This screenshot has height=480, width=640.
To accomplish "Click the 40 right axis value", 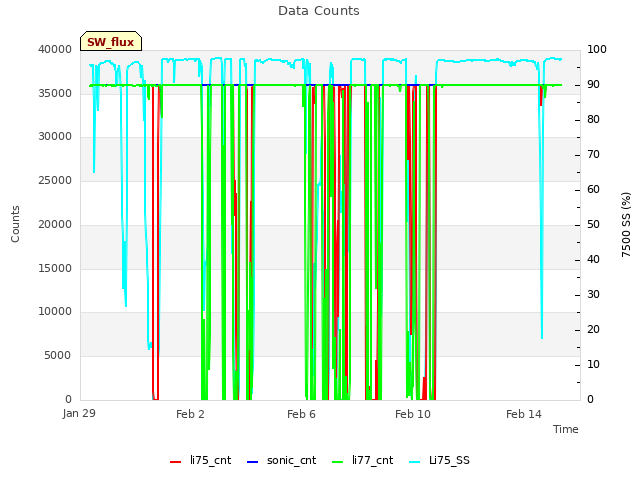I will pyautogui.click(x=593, y=260).
